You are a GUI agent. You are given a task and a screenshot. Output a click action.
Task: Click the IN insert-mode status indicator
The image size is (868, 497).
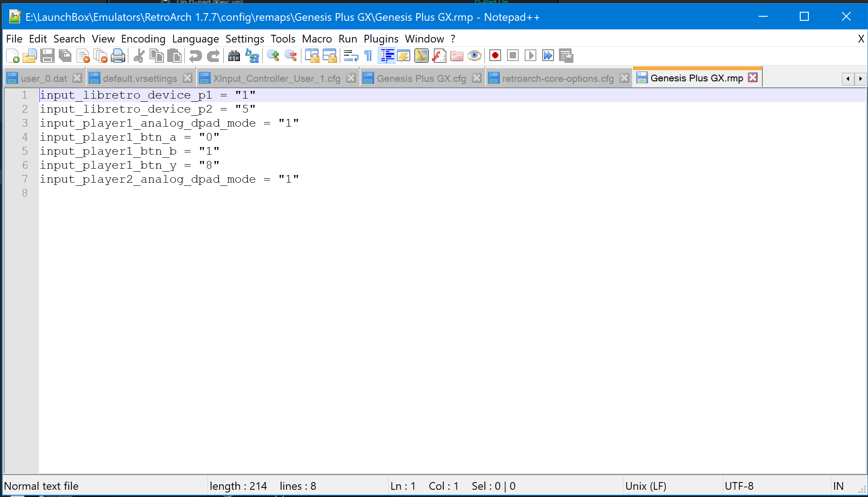pos(838,486)
